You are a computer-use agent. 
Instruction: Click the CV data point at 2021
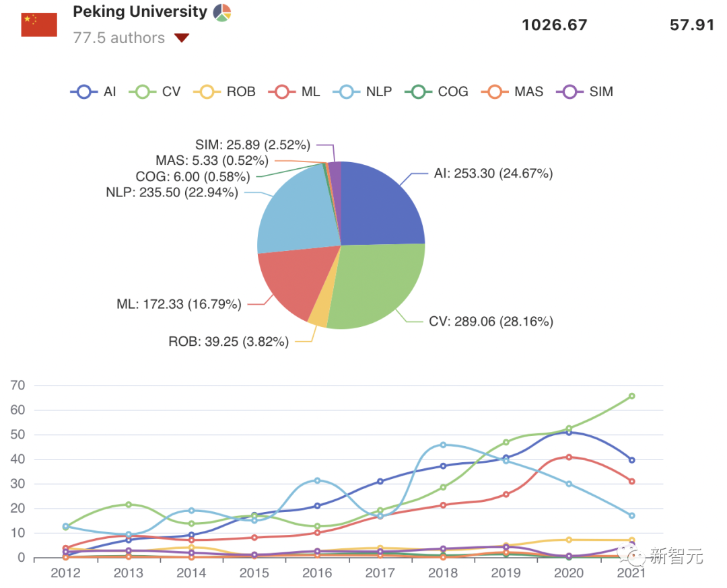click(631, 396)
